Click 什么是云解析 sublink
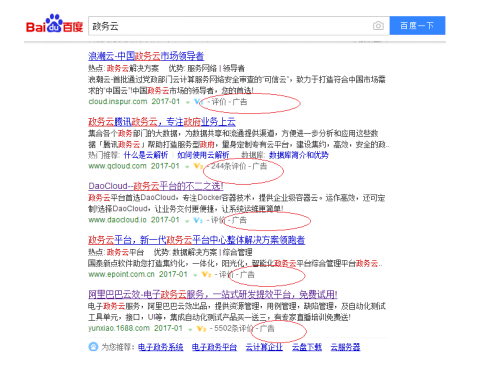The image size is (477, 384). [146, 155]
